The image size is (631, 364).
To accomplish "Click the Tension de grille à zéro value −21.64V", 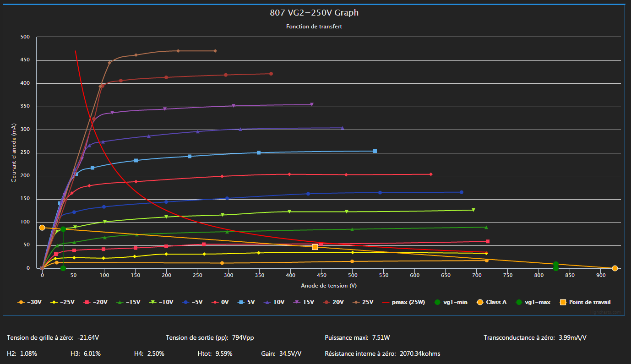I will click(x=88, y=338).
